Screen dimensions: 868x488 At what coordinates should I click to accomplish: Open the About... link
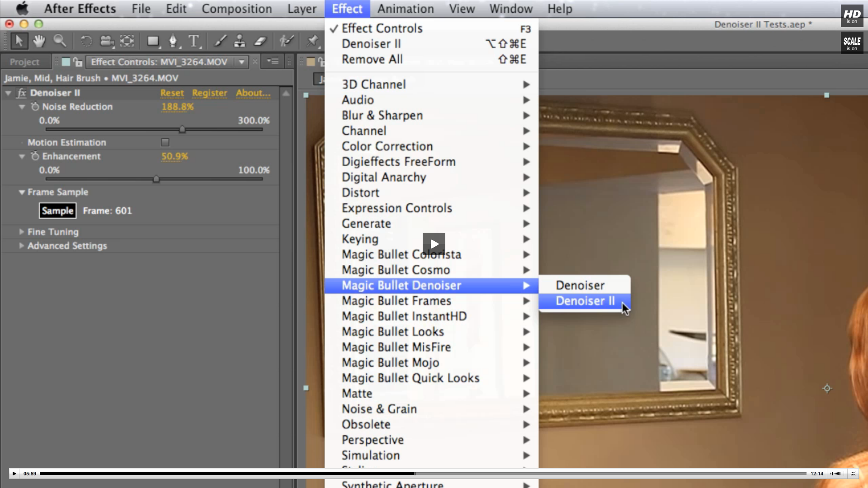(253, 93)
